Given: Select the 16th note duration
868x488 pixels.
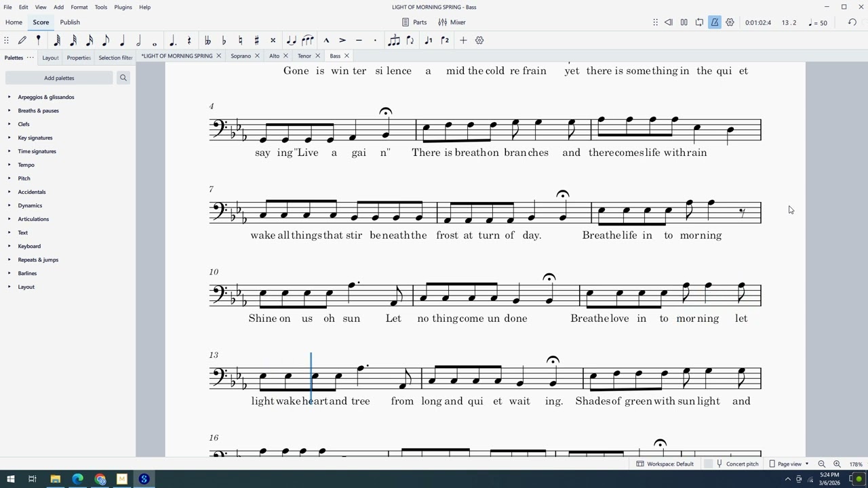Looking at the screenshot, I should (x=90, y=41).
